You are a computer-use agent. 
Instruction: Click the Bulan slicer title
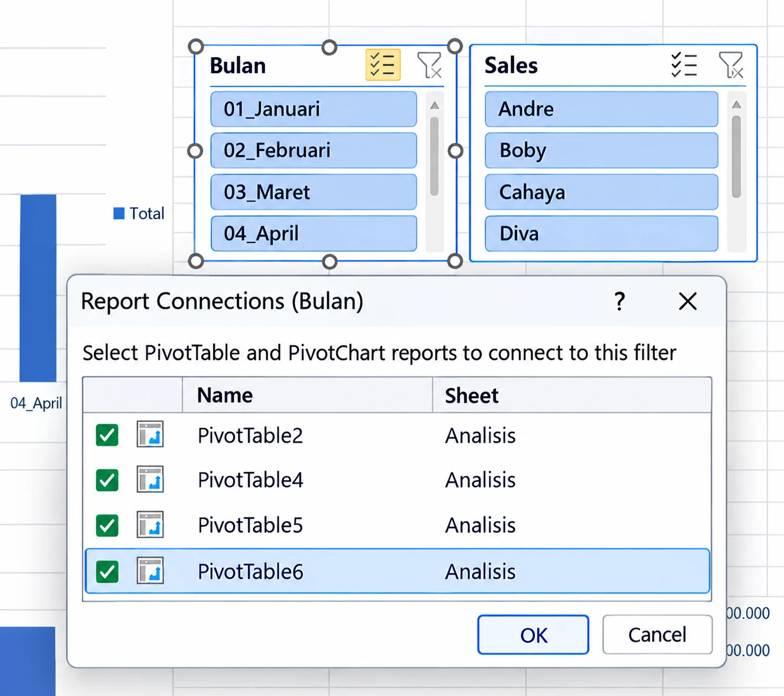pos(237,65)
